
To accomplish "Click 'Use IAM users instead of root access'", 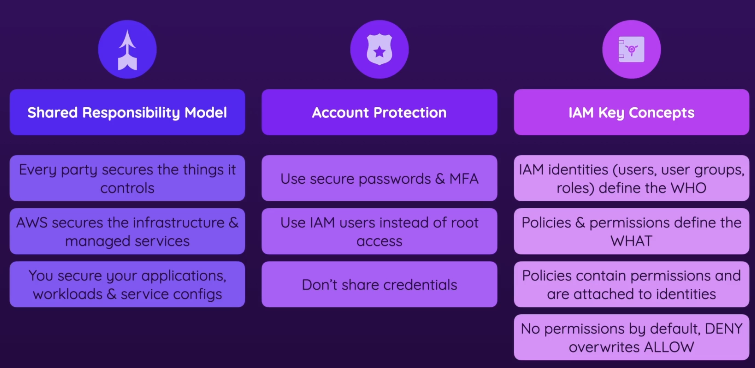I will pyautogui.click(x=379, y=231).
